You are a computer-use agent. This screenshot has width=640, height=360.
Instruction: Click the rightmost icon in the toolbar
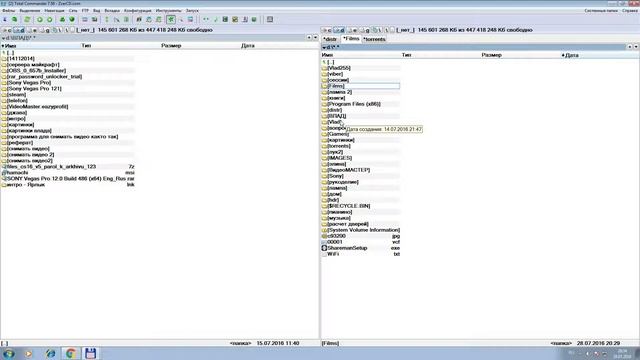coord(270,19)
